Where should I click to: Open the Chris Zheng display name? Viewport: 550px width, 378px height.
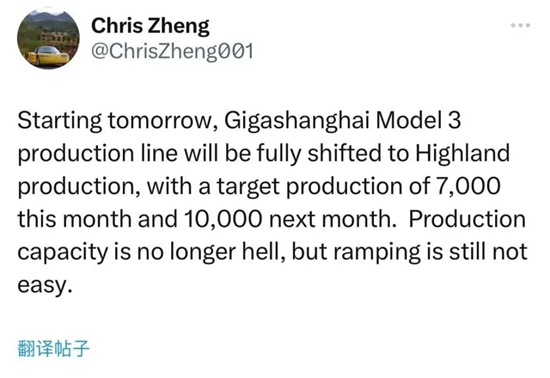[150, 27]
